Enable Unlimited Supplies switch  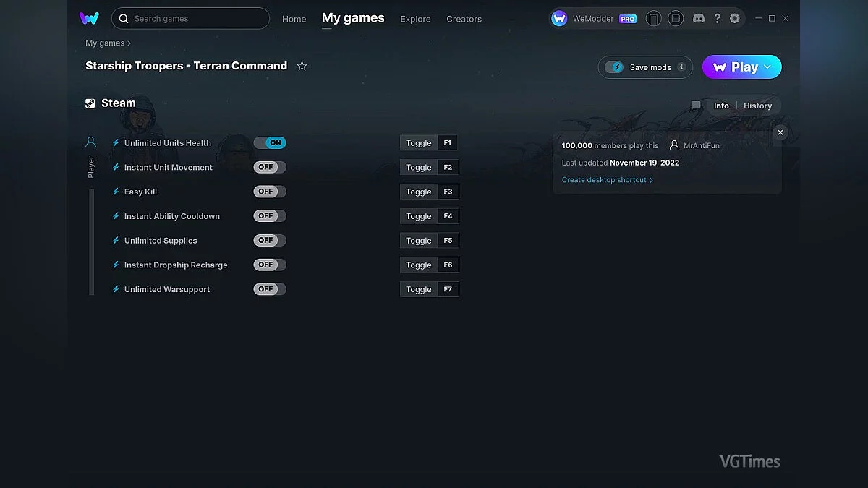(x=270, y=240)
